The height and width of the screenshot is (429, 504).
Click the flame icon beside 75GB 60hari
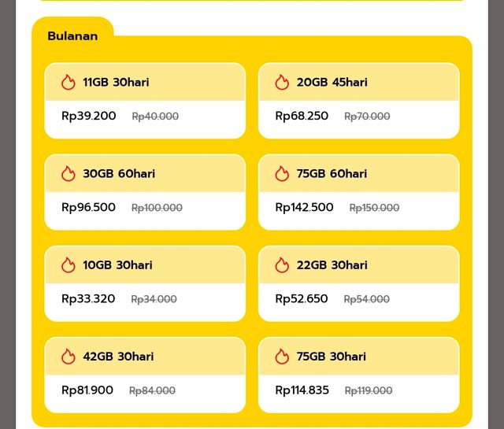(x=282, y=174)
